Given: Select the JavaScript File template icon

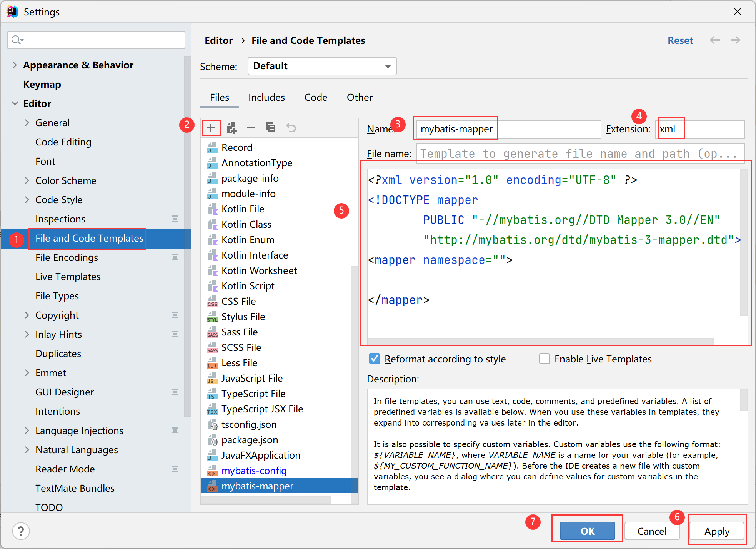Looking at the screenshot, I should point(212,378).
